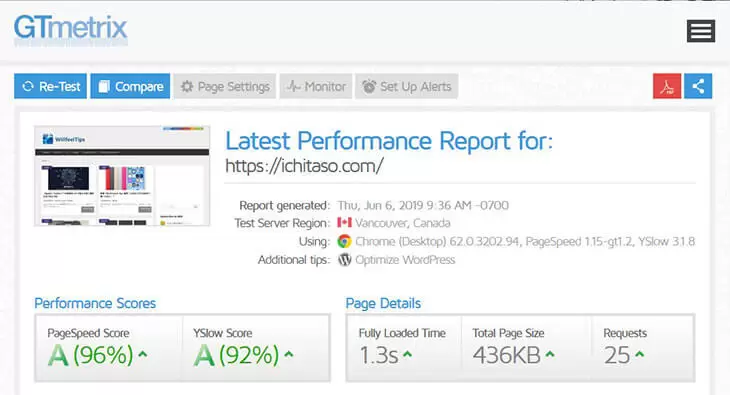Viewport: 730px width, 395px height.
Task: Click green arrow beside 1.3s
Action: pos(407,354)
